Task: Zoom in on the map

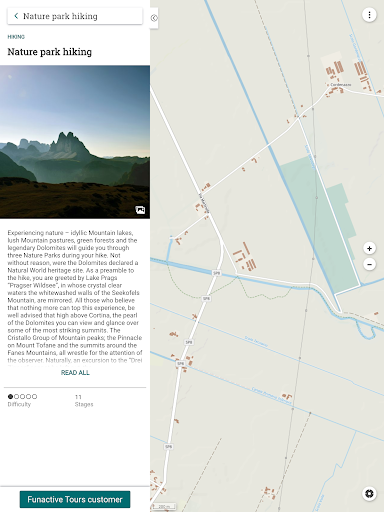Action: pyautogui.click(x=369, y=248)
